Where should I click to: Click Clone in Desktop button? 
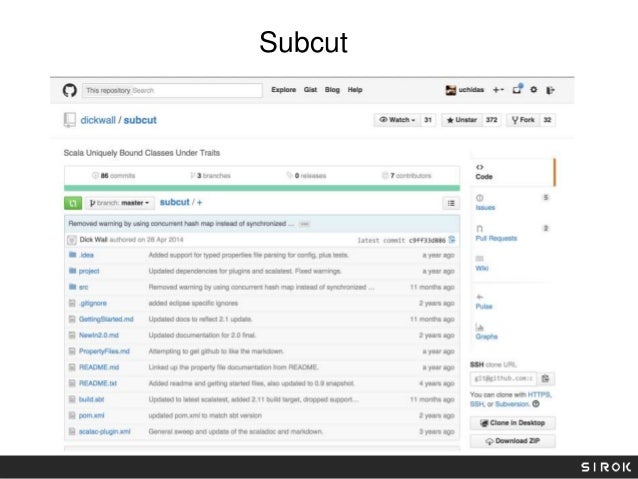click(x=513, y=423)
